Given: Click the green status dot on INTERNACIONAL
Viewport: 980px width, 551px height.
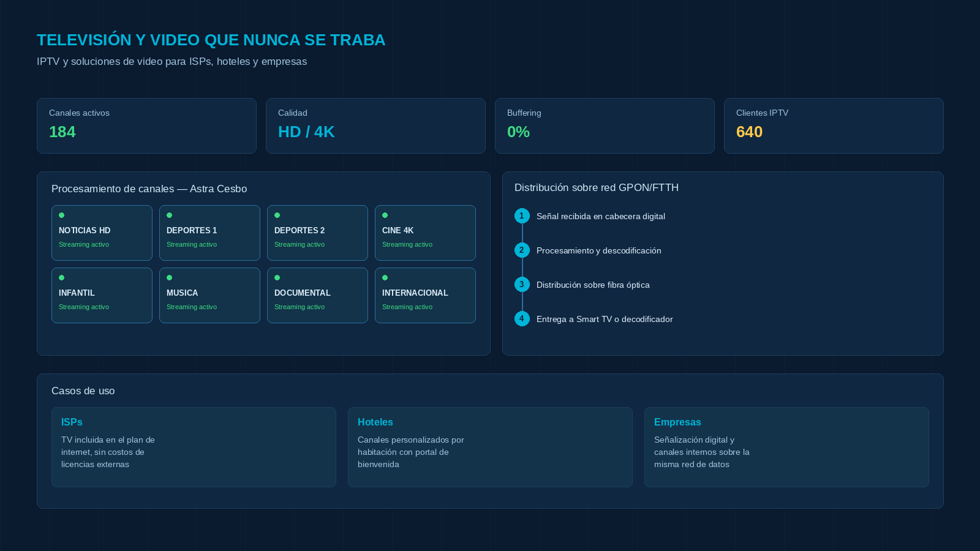Looking at the screenshot, I should coord(385,277).
